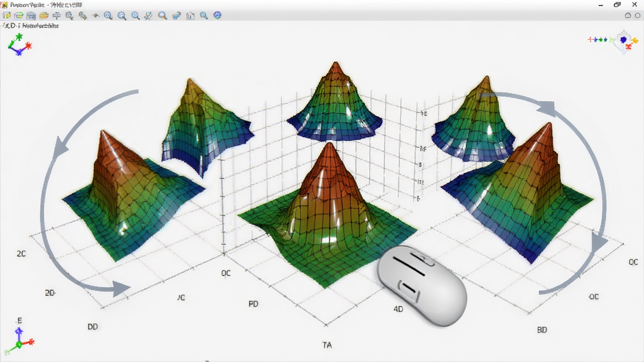Click the "2C" axis label
Viewport: 644px width, 362px height.
21,254
